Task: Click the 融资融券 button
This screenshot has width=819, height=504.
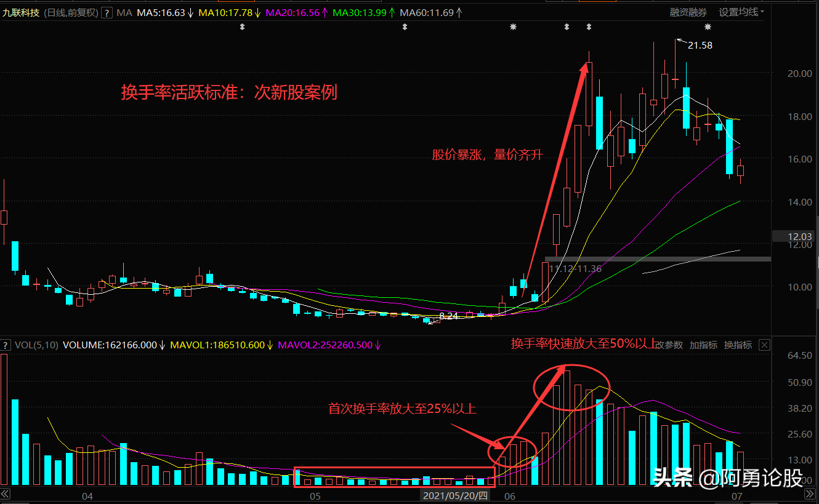Action: pos(688,12)
